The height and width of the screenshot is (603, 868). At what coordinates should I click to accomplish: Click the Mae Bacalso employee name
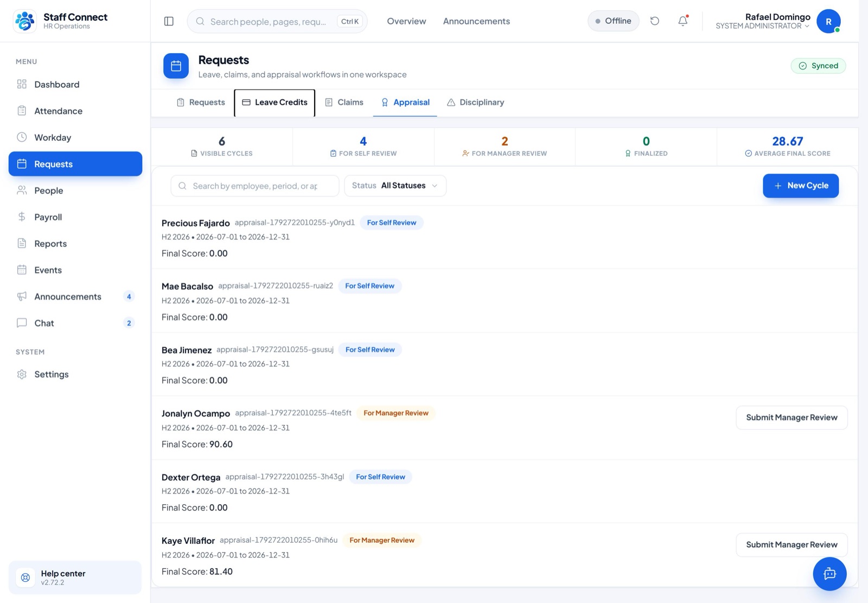coord(187,286)
